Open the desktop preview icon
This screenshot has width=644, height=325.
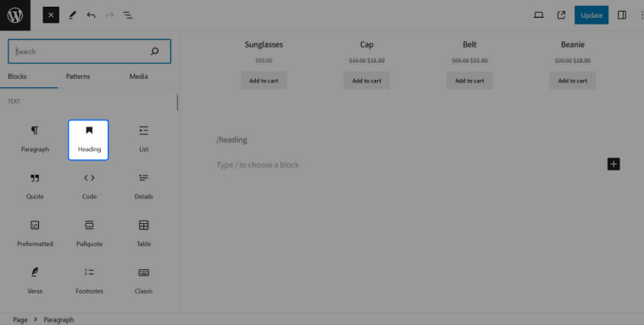538,15
